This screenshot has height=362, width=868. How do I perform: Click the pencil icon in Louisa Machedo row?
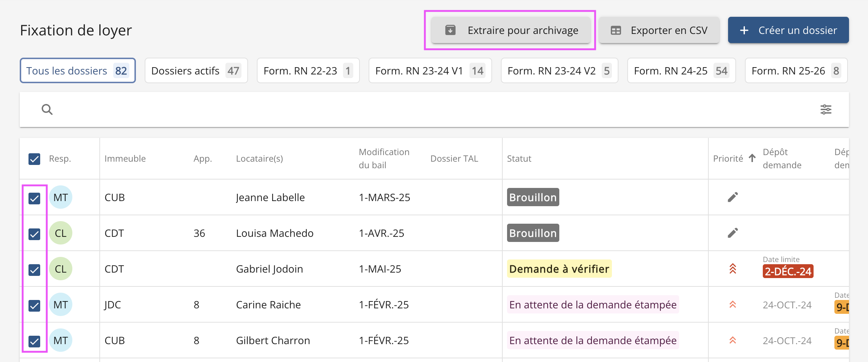732,233
